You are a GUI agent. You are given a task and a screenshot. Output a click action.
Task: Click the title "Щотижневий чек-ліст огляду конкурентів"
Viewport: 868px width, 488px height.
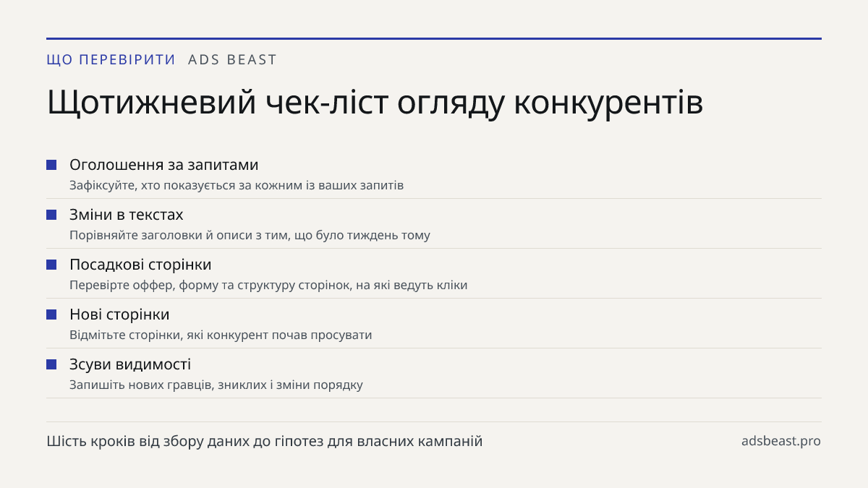point(375,103)
